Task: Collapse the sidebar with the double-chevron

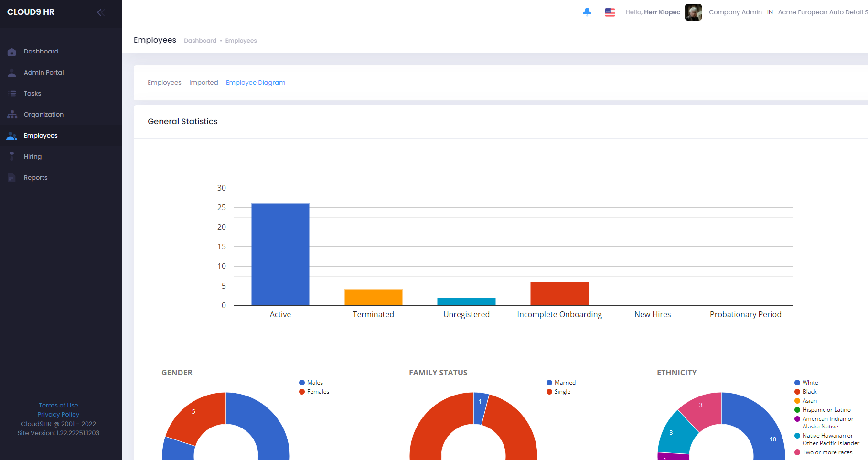Action: point(100,12)
